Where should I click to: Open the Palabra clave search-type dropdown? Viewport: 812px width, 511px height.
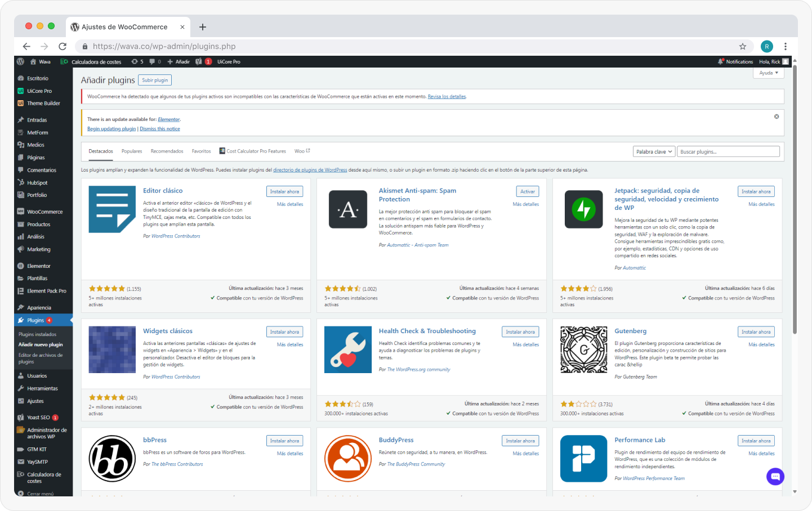pyautogui.click(x=654, y=151)
